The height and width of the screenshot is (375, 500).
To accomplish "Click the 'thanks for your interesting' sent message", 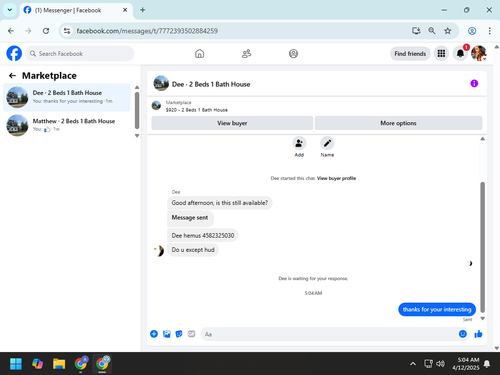I will (x=437, y=309).
